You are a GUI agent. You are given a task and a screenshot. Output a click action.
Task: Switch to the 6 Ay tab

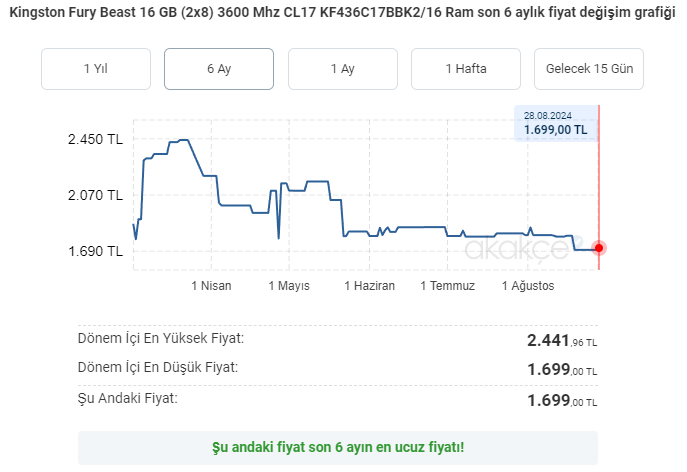(x=219, y=69)
